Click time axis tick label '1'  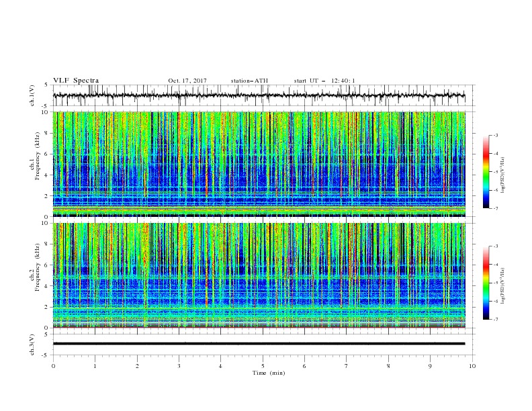[x=95, y=366]
